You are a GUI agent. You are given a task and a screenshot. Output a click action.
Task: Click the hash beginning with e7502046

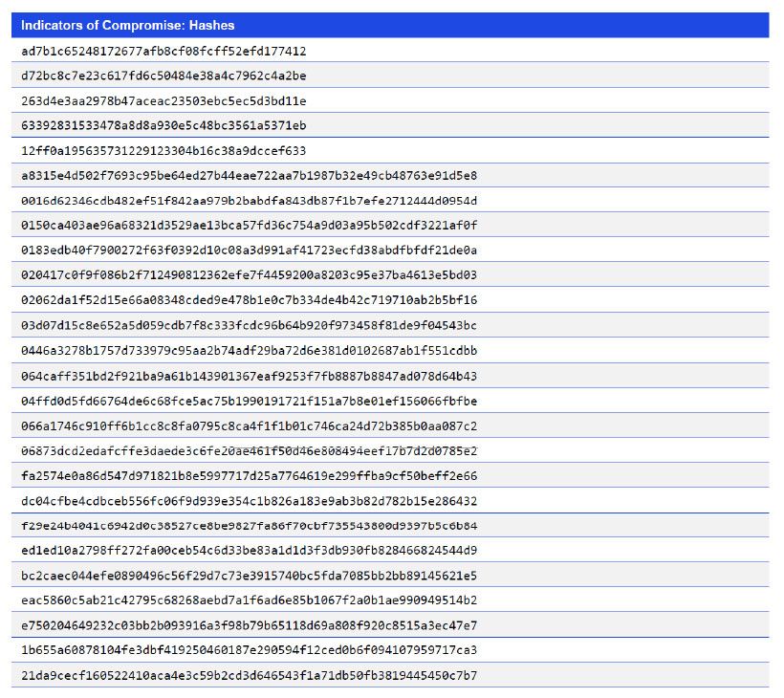point(249,625)
